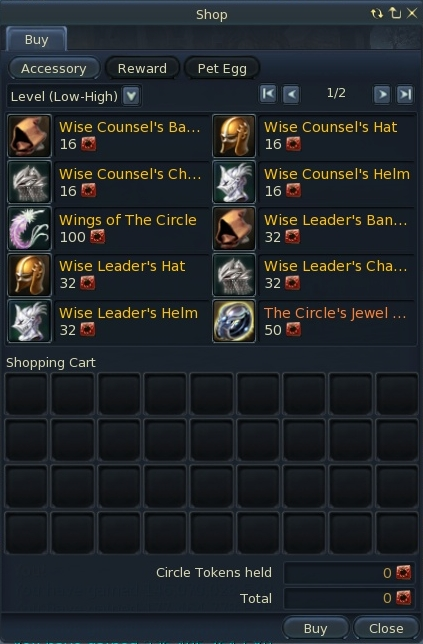The image size is (423, 644).
Task: Switch to the Reward category
Action: point(143,68)
